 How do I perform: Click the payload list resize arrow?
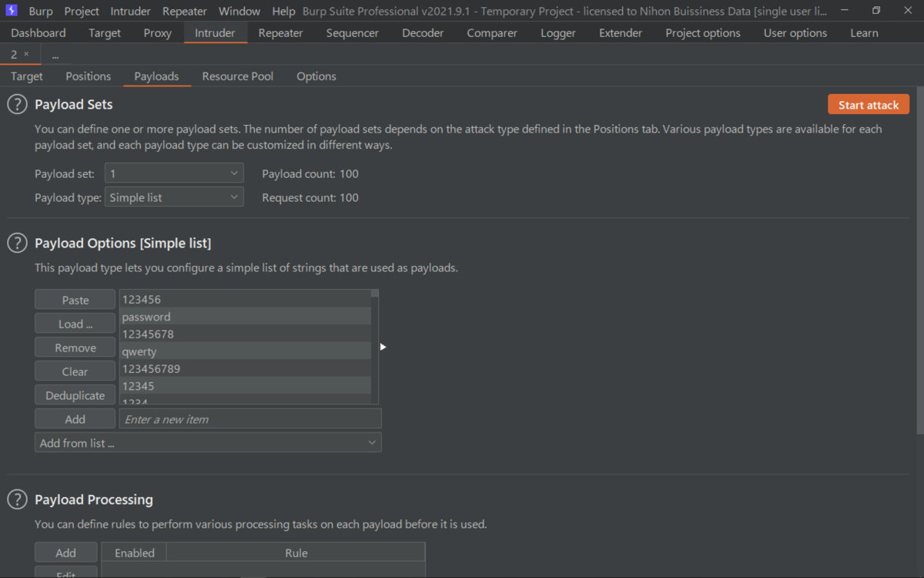[383, 347]
